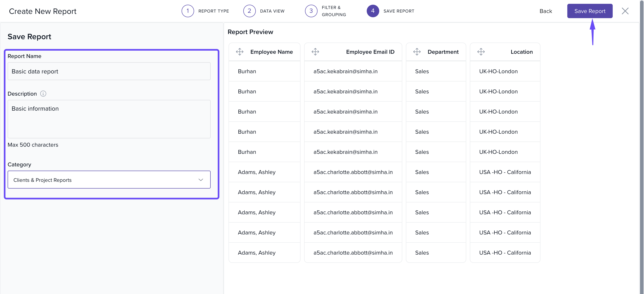The height and width of the screenshot is (294, 644).
Task: Click the Category dropdown chevron arrow
Action: click(201, 180)
